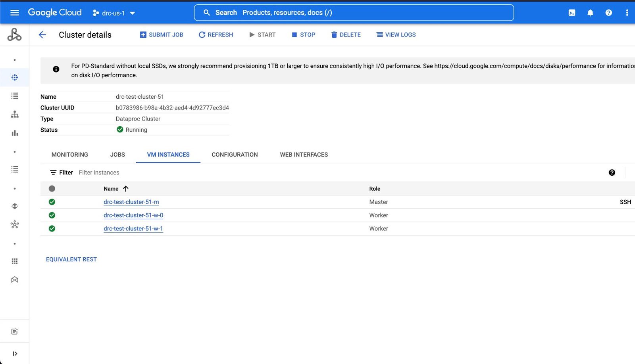This screenshot has height=364, width=635.
Task: Open the drc-us-1 project selector dropdown
Action: pos(114,13)
